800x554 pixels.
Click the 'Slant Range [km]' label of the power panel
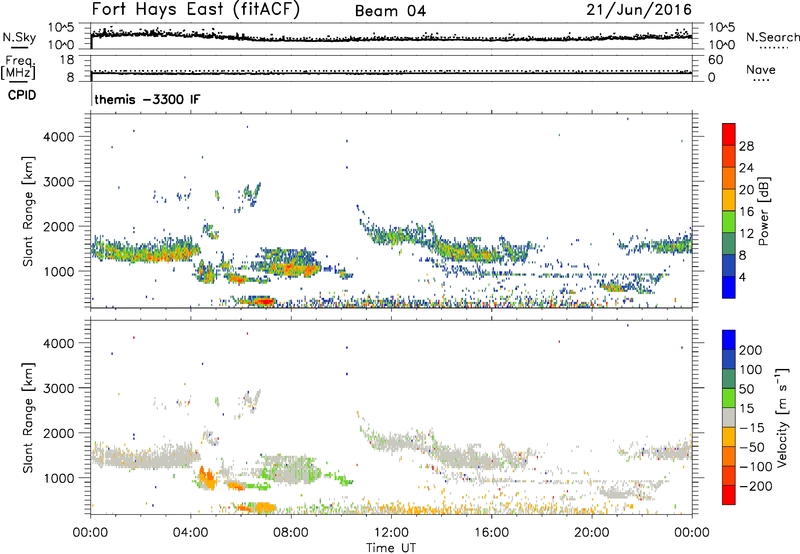coord(28,211)
